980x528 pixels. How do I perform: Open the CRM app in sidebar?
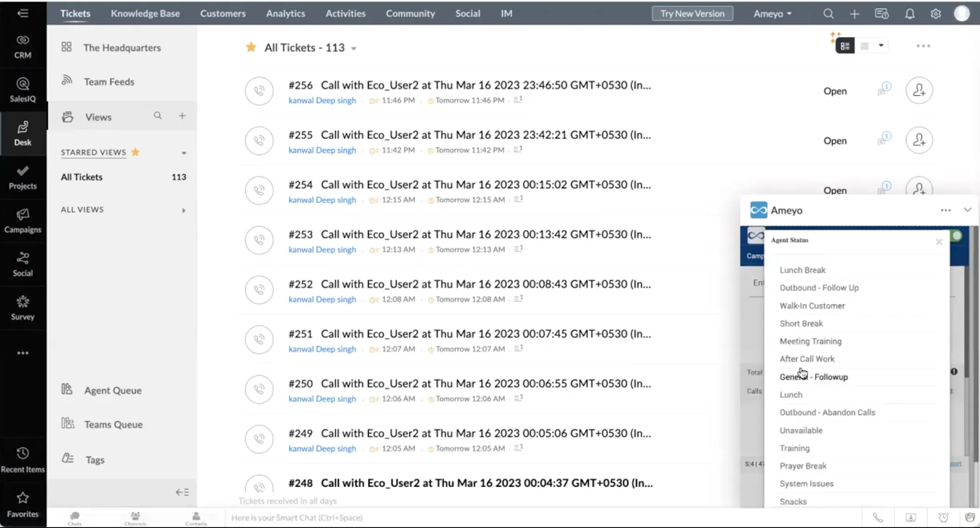[23, 46]
